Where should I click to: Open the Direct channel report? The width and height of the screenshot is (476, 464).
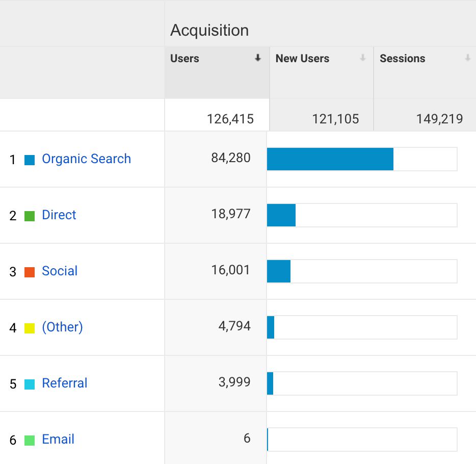59,215
